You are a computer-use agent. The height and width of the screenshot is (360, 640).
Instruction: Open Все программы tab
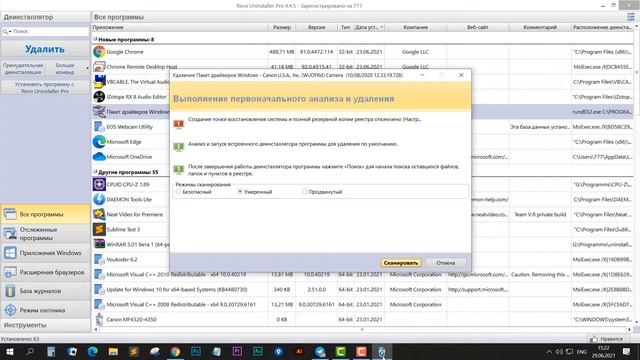(45, 214)
